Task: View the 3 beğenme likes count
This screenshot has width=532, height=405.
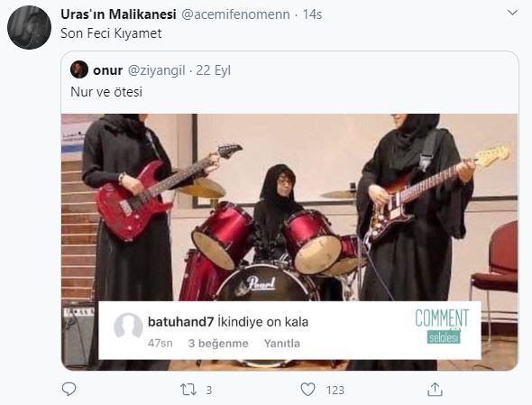Action: coord(218,344)
